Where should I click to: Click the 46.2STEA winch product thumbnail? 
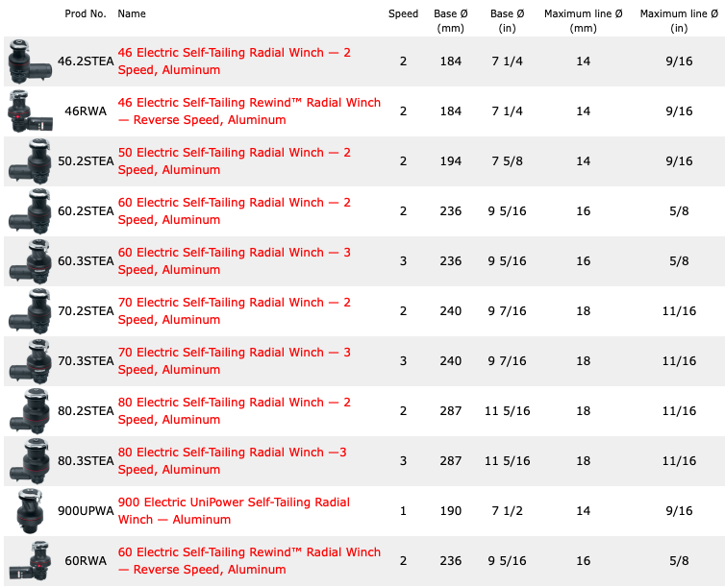(30, 61)
